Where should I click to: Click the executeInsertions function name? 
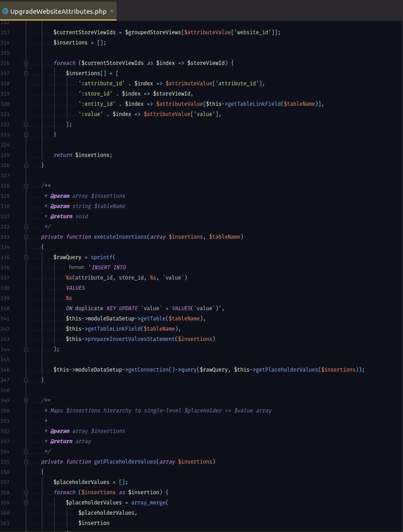point(120,237)
